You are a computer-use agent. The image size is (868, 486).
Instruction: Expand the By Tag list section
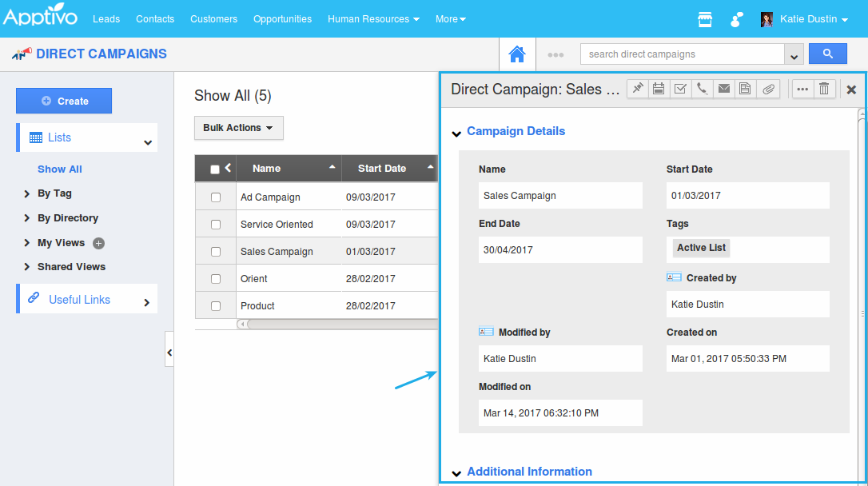(54, 193)
